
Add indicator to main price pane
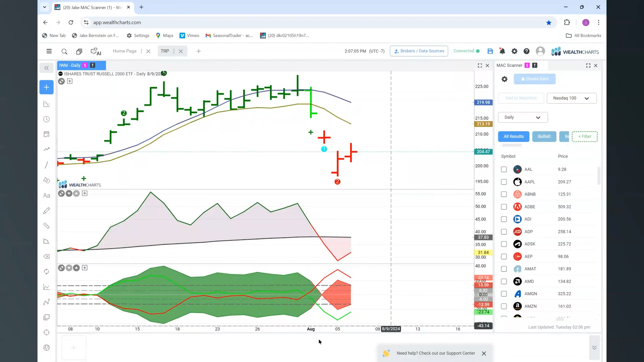[70, 81]
